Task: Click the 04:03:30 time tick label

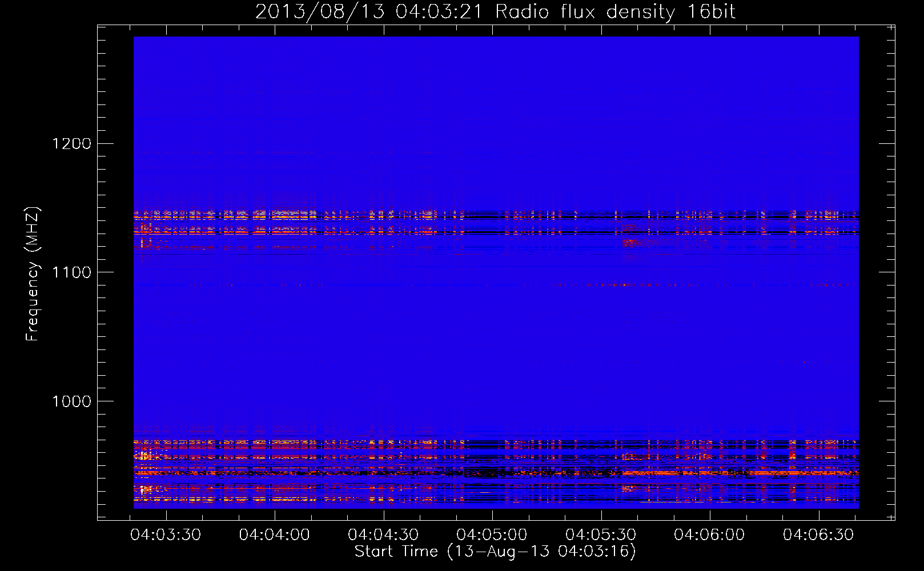Action: click(166, 534)
